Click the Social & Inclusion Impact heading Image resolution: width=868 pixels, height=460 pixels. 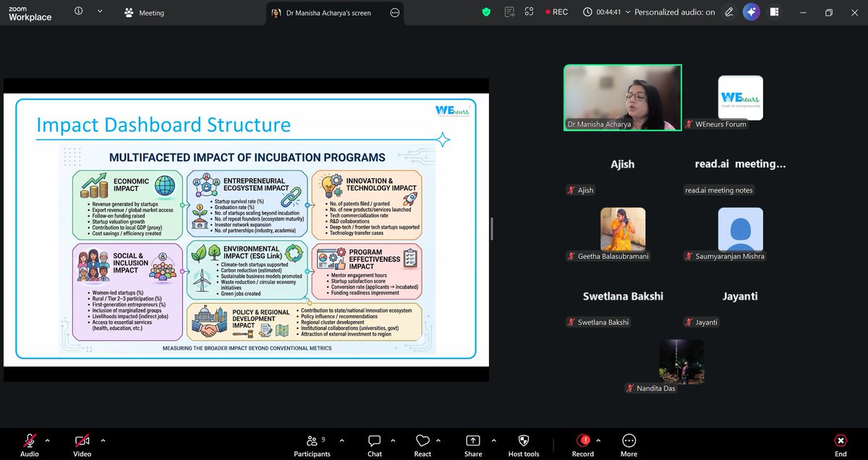coord(130,263)
